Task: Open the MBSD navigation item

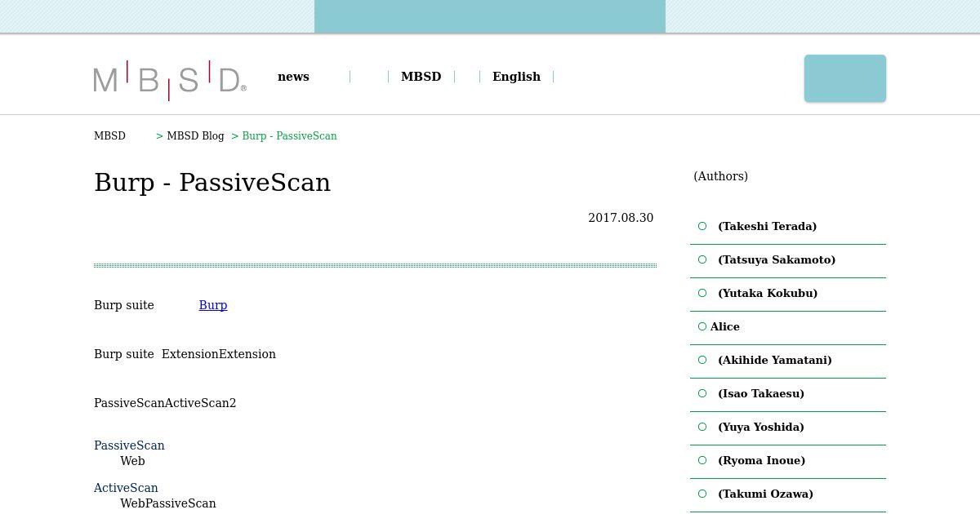Action: (421, 77)
